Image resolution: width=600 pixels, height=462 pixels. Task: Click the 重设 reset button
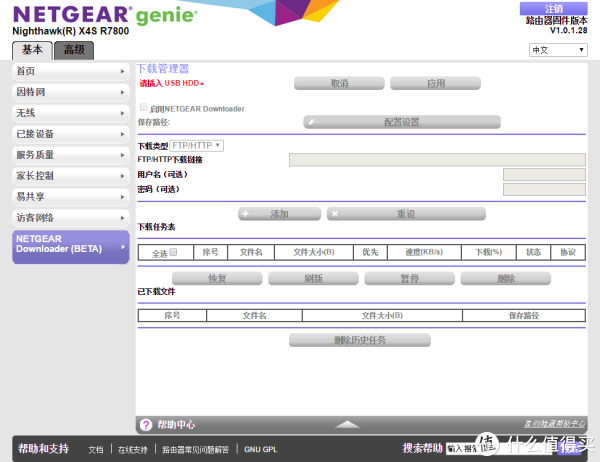click(406, 214)
